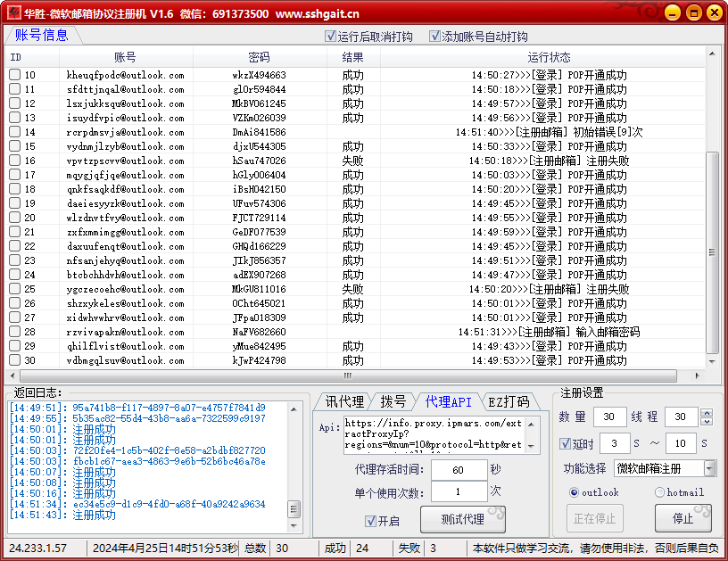728x561 pixels.
Task: Minimize the registration tool window
Action: pyautogui.click(x=674, y=13)
